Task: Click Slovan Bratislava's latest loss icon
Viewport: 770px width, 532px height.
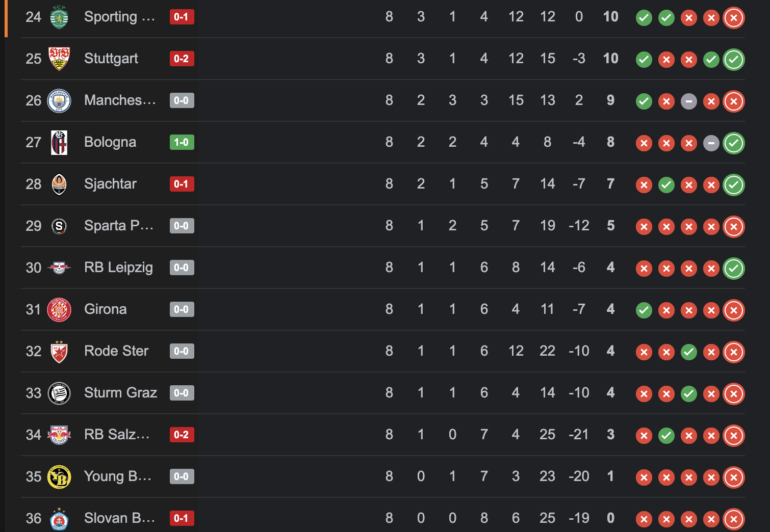Action: tap(734, 519)
